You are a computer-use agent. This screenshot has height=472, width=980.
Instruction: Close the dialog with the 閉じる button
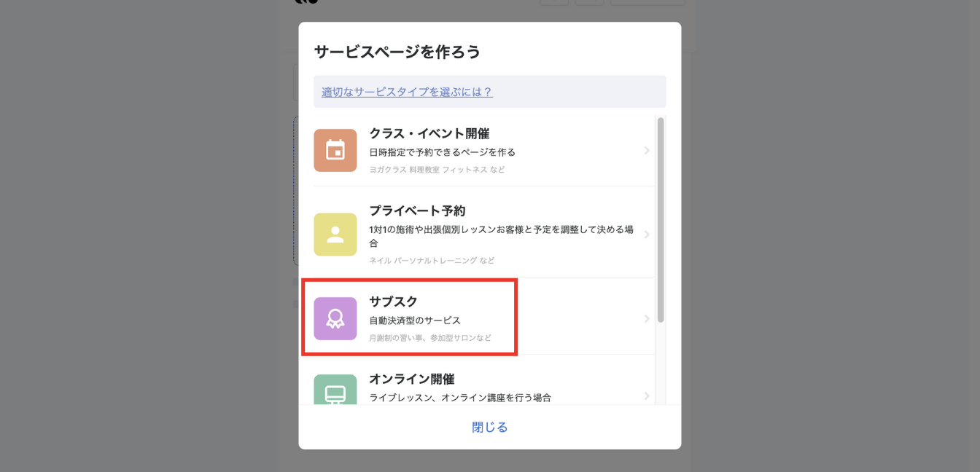(x=490, y=427)
